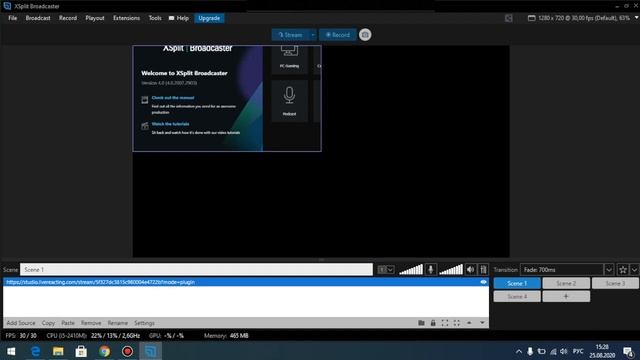The image size is (640, 360).
Task: Toggle the microphone mute icon
Action: point(431,269)
